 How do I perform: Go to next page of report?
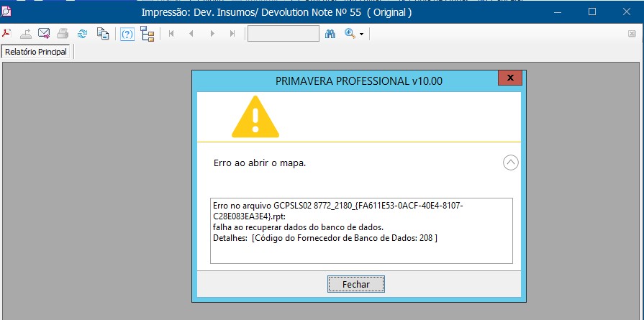[x=212, y=34]
